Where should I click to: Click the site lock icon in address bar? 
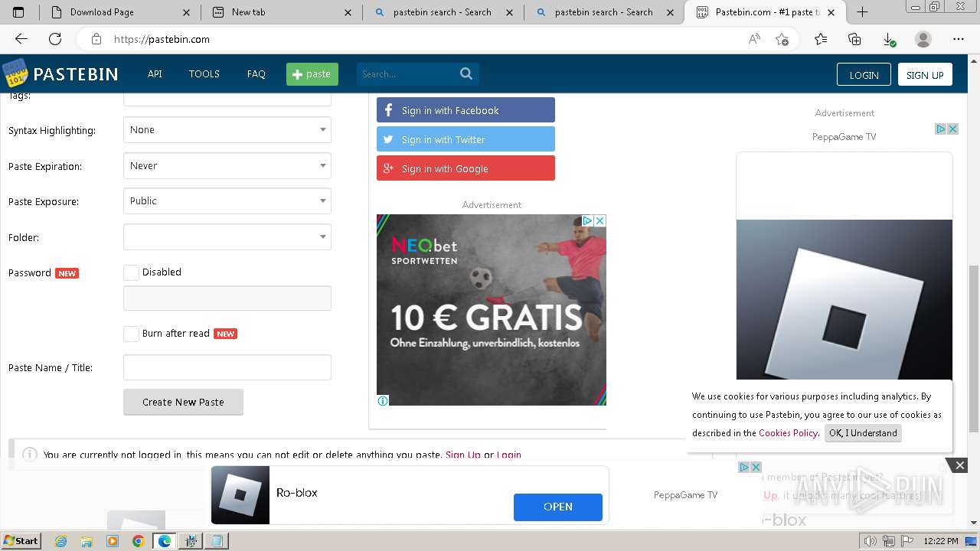click(96, 39)
